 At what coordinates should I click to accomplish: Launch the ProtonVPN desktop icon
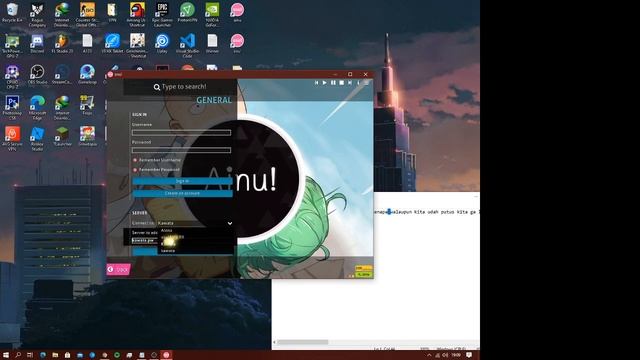[x=187, y=13]
